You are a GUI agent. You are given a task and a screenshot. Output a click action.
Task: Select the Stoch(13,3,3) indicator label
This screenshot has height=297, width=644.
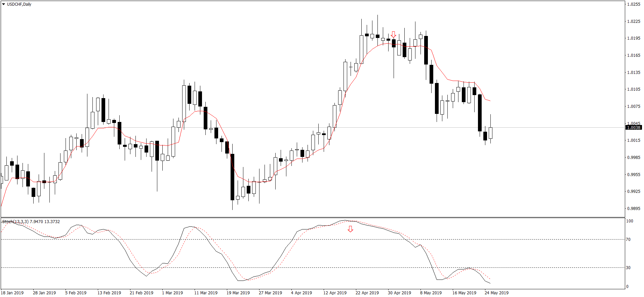coord(31,222)
